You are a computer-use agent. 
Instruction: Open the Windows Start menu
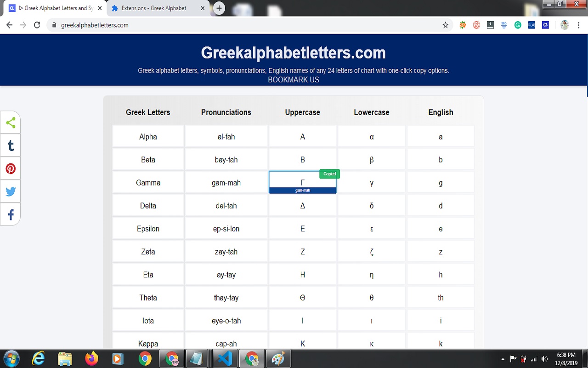point(11,358)
